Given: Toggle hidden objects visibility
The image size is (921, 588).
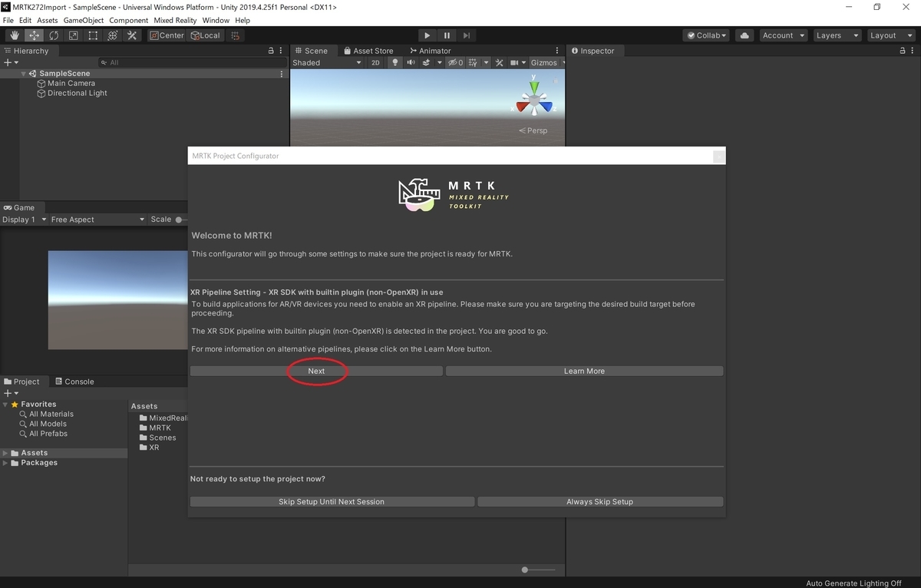Looking at the screenshot, I should pos(456,62).
